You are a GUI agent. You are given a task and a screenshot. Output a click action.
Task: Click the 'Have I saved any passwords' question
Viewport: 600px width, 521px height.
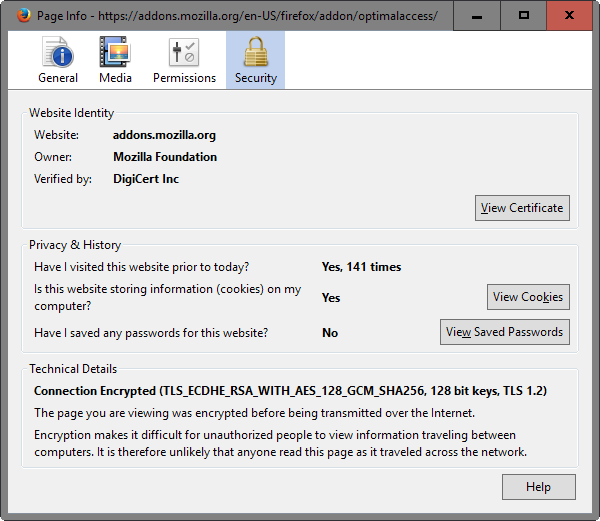point(151,333)
